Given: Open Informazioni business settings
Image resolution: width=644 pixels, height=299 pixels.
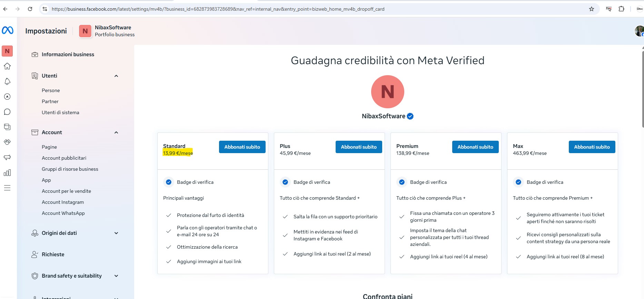Looking at the screenshot, I should [68, 54].
